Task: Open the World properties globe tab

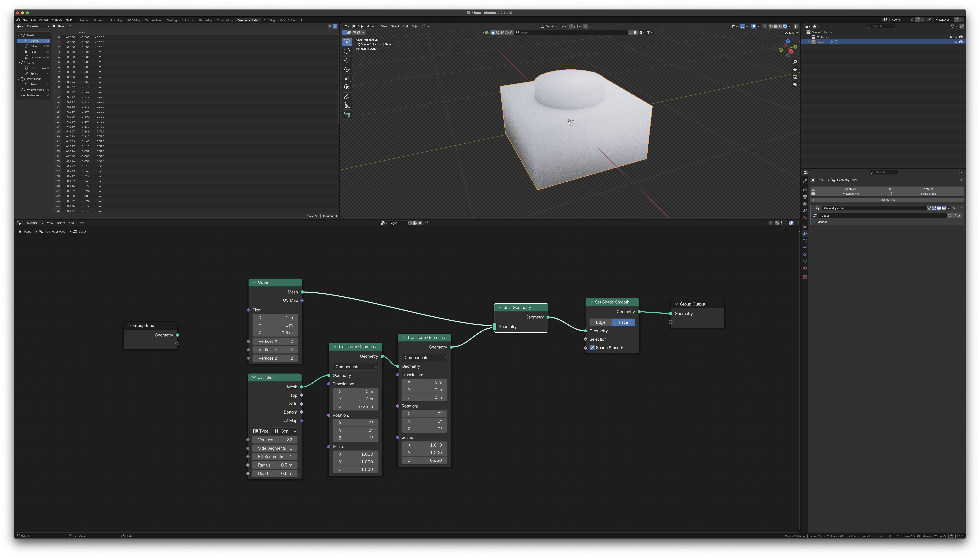Action: click(x=805, y=218)
